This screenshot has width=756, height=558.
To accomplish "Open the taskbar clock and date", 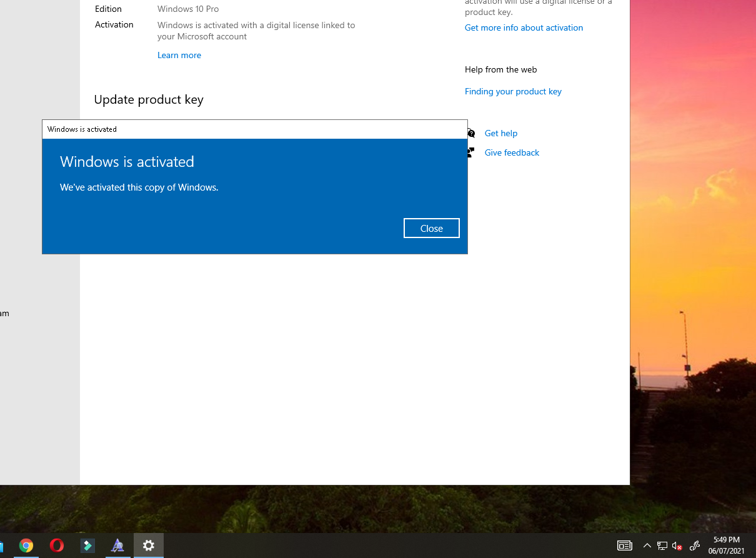I will pos(727,546).
